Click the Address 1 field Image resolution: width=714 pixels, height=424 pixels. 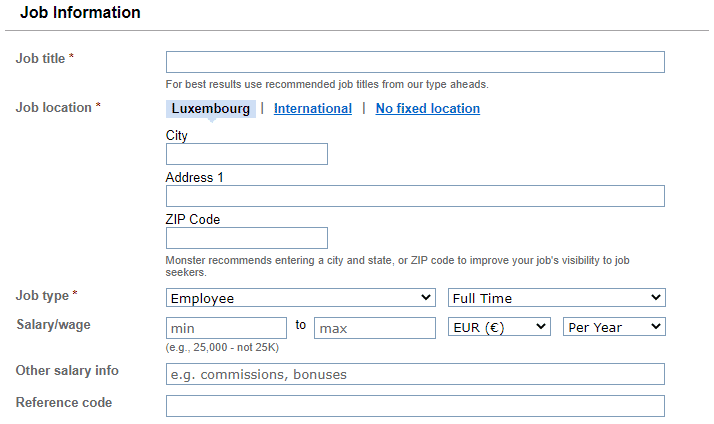(415, 196)
